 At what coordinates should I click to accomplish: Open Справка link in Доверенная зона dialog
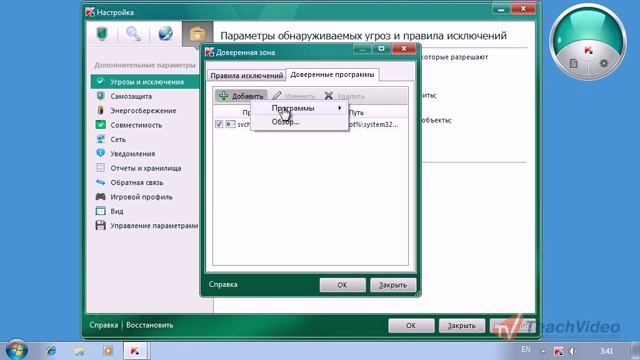click(x=223, y=284)
